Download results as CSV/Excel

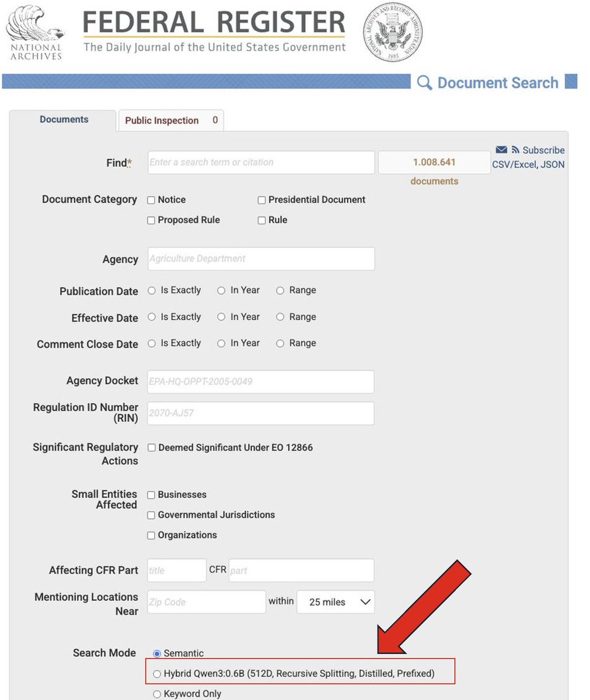[514, 164]
